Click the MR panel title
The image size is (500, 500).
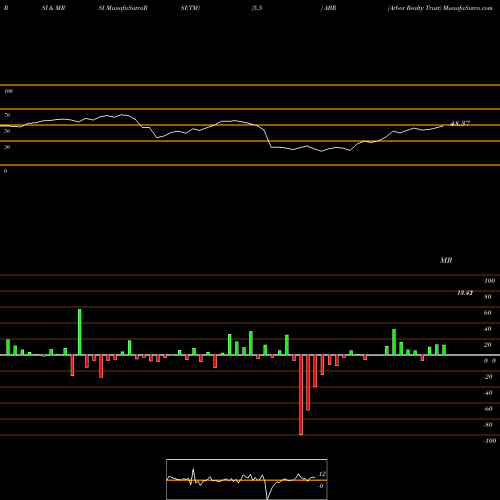pyautogui.click(x=446, y=260)
